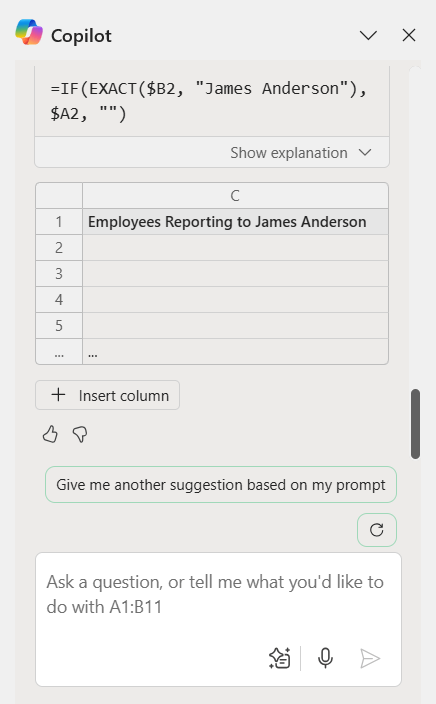Image resolution: width=436 pixels, height=704 pixels.
Task: Give a thumbs down to the response
Action: pos(80,434)
